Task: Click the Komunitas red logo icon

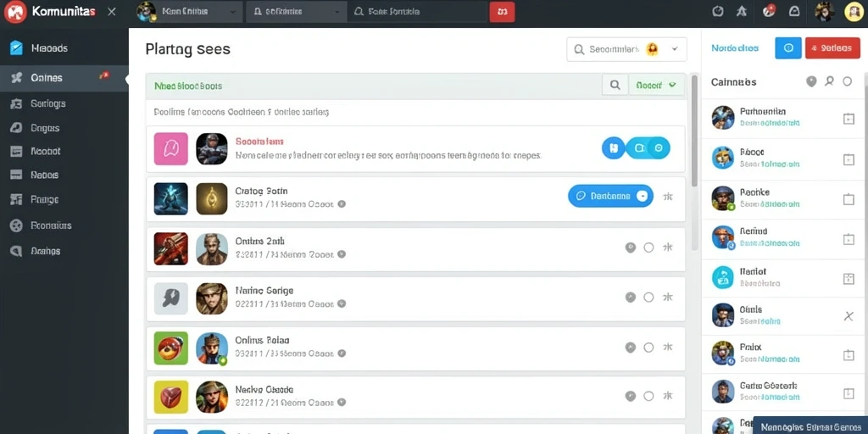Action: tap(15, 12)
